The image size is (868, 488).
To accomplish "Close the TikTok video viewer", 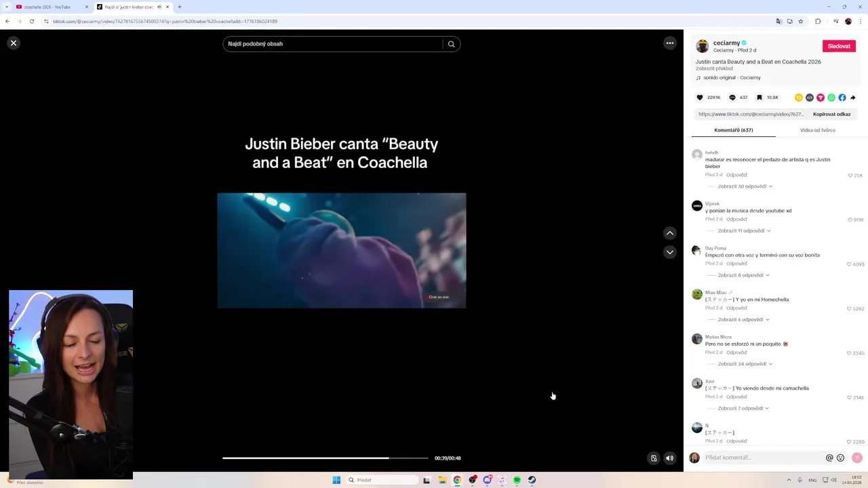I will coord(13,43).
